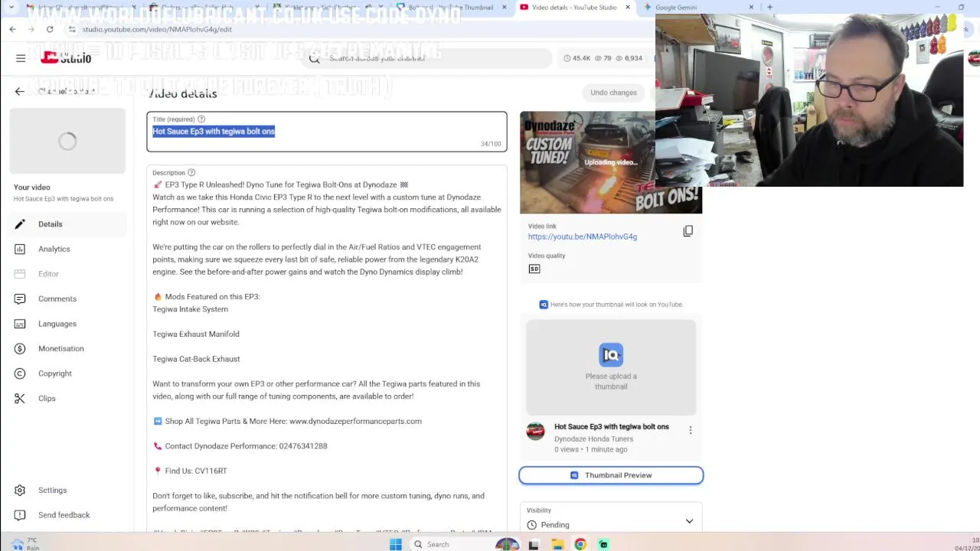This screenshot has width=980, height=551.
Task: Close the YouTube Studio tab
Action: pyautogui.click(x=628, y=8)
